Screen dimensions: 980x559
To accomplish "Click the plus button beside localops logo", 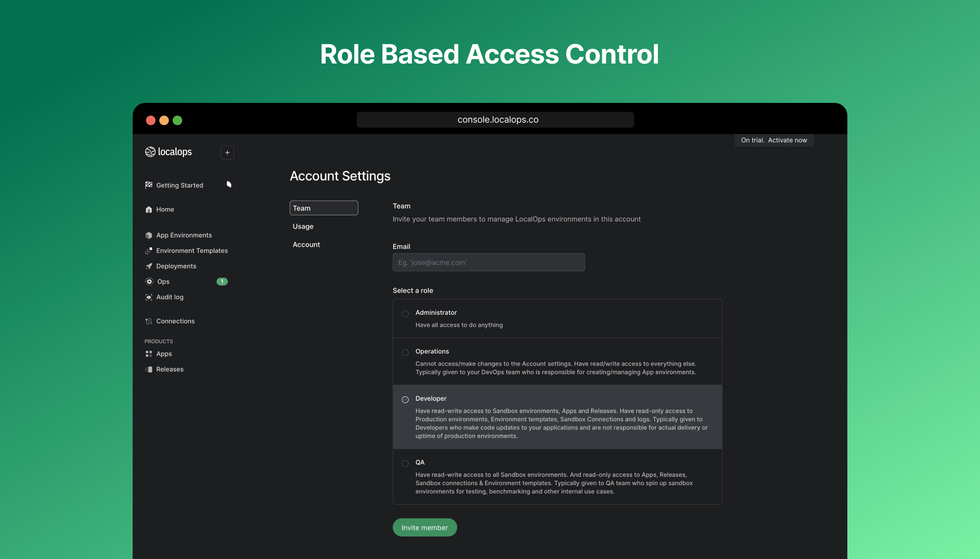I will 227,152.
